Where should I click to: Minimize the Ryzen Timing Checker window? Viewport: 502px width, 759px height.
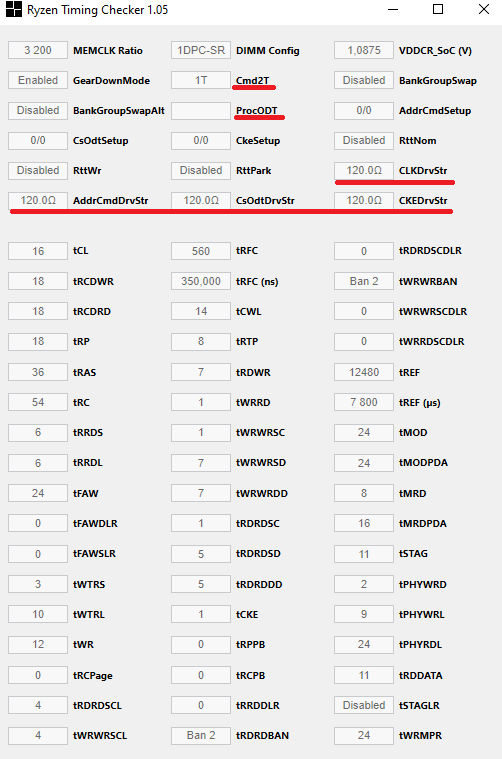(393, 9)
